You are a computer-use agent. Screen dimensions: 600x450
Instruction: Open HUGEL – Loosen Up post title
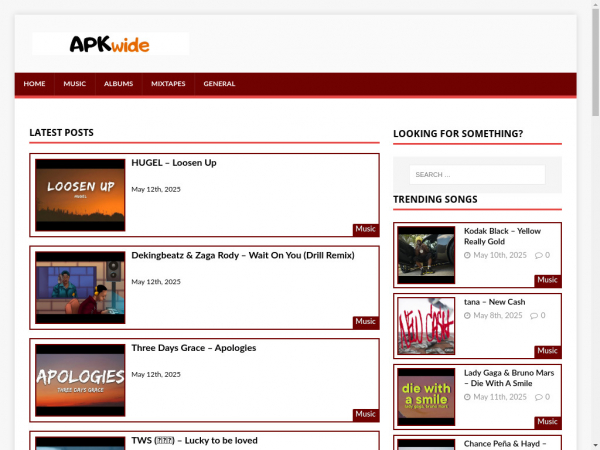pyautogui.click(x=174, y=163)
